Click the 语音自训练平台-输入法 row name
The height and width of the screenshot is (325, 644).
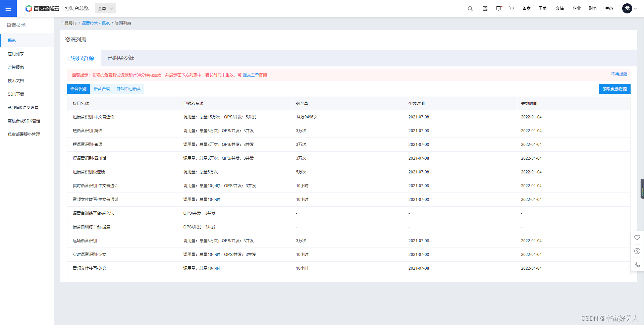pos(94,213)
